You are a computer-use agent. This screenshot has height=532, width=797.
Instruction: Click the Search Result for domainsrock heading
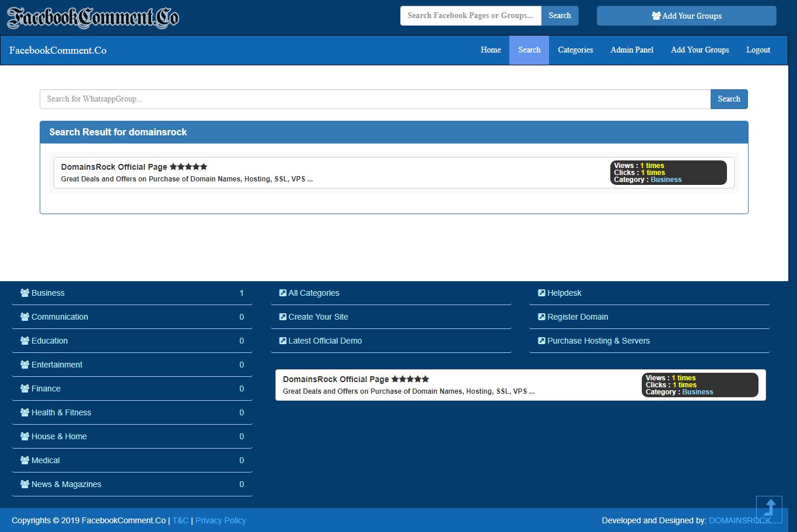118,132
